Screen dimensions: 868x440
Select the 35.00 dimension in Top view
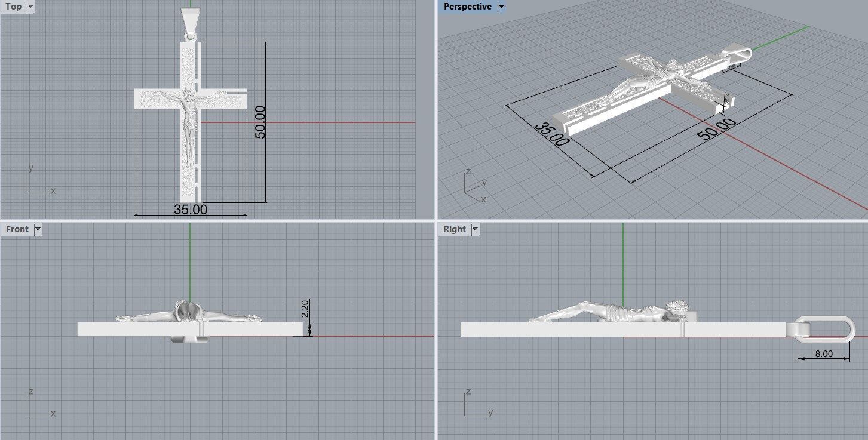[191, 210]
